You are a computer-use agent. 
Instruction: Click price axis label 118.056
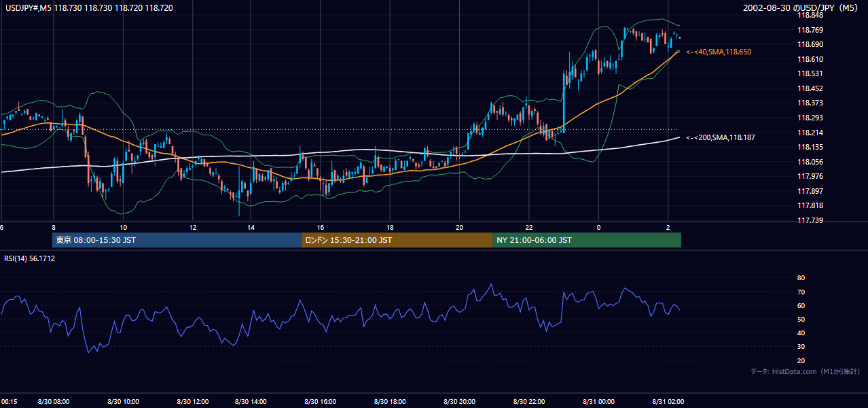[x=810, y=162]
